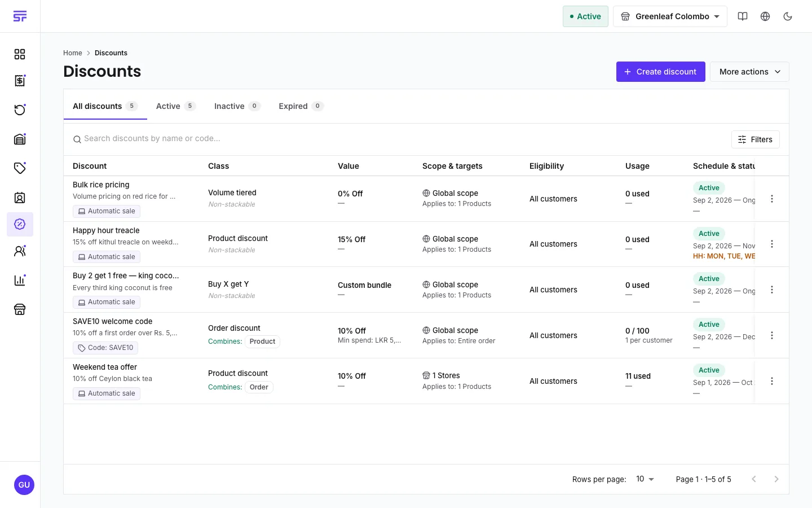Switch to the Expired tab
This screenshot has height=508, width=812.
tap(301, 106)
